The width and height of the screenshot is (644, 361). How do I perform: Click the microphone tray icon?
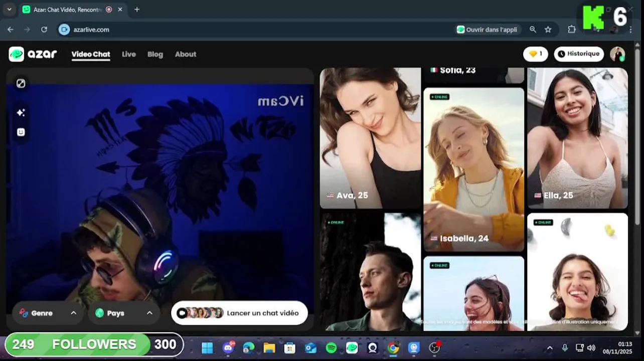coord(565,348)
